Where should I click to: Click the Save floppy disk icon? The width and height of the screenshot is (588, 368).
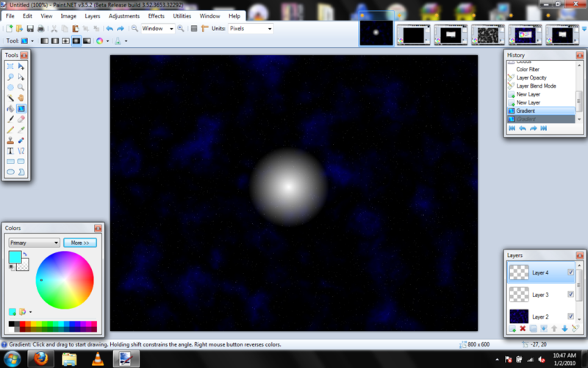pos(30,29)
